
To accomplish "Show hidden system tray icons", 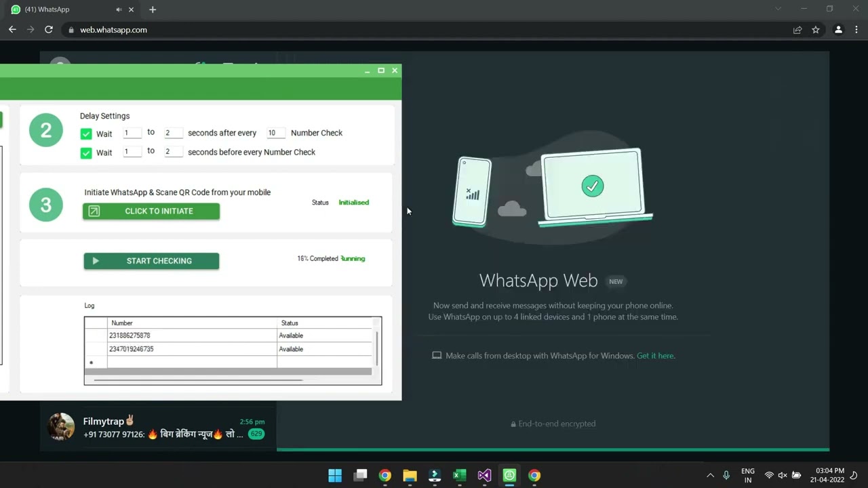I will pyautogui.click(x=710, y=475).
